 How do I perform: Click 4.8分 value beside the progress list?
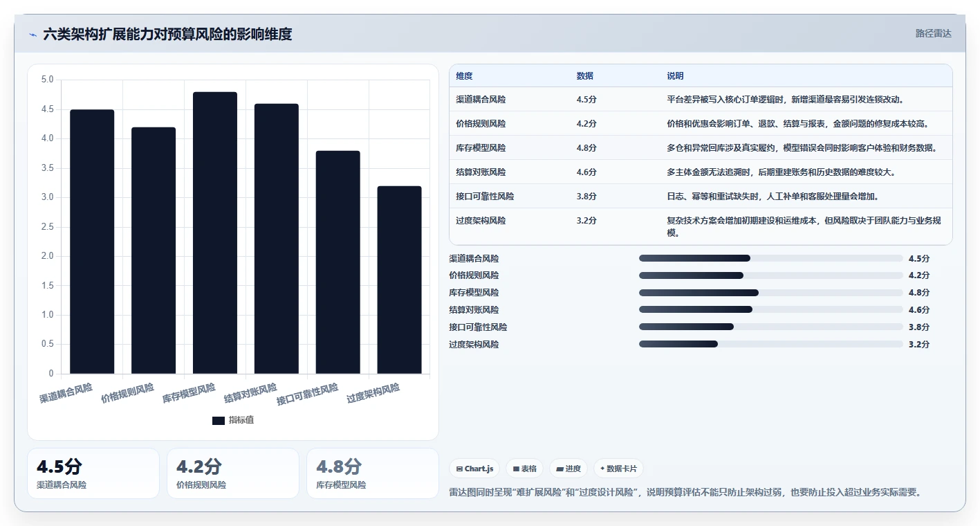tap(919, 293)
